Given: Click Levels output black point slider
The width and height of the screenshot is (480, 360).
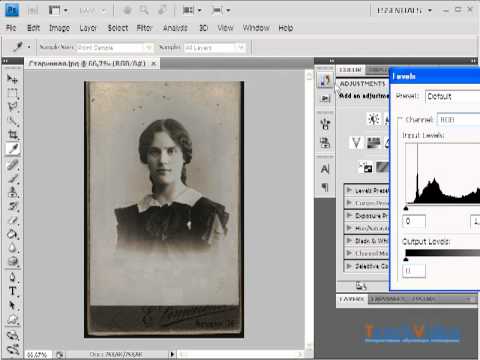Looking at the screenshot, I should (406, 259).
